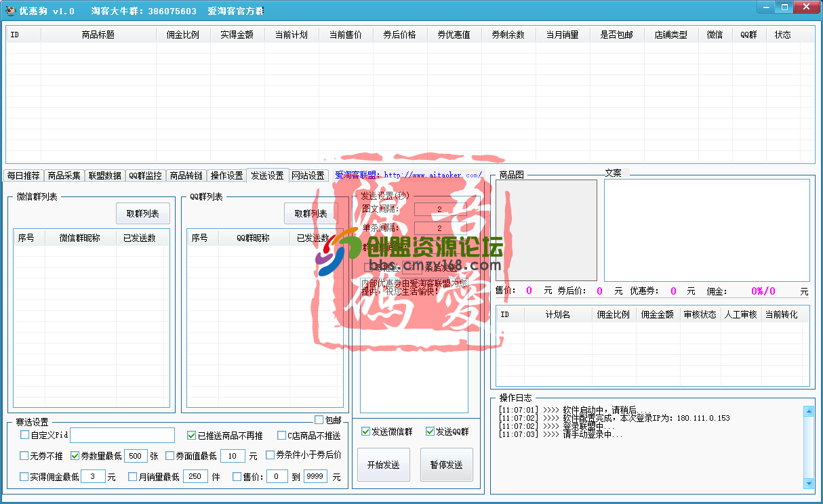Screen dimensions: 823x504
Task: Click the 实得佣金最低 field showing 3
Action: point(93,477)
